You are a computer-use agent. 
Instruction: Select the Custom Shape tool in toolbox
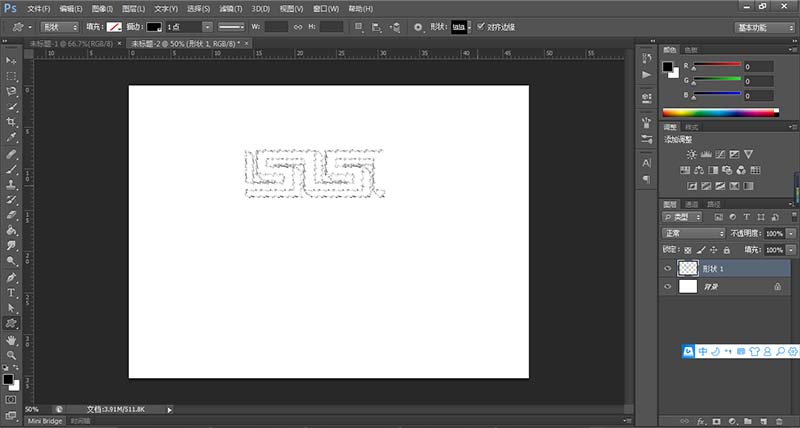coord(11,323)
